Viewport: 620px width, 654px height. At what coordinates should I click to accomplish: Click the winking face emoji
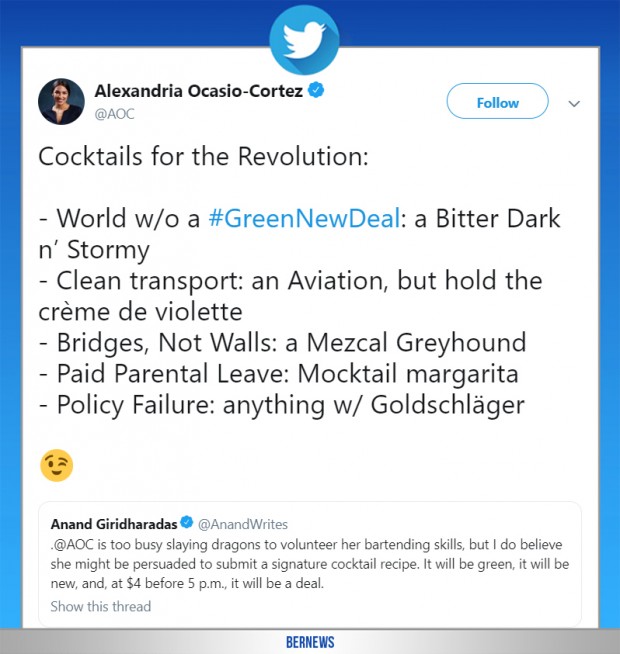click(x=56, y=466)
